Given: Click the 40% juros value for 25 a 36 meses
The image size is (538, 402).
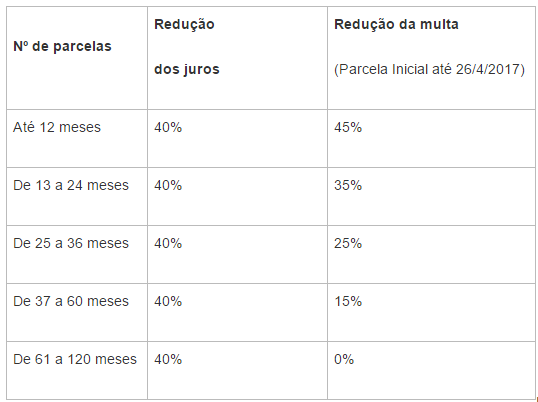Looking at the screenshot, I should 168,243.
